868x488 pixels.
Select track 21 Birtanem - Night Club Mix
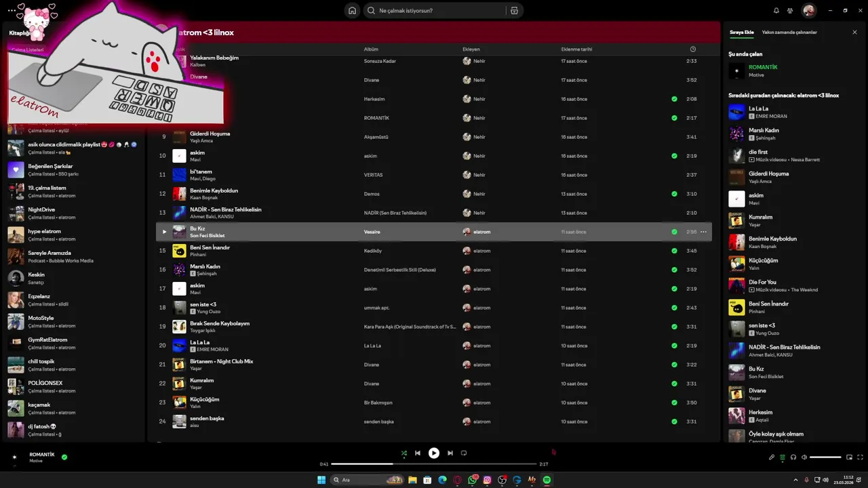tap(434, 365)
